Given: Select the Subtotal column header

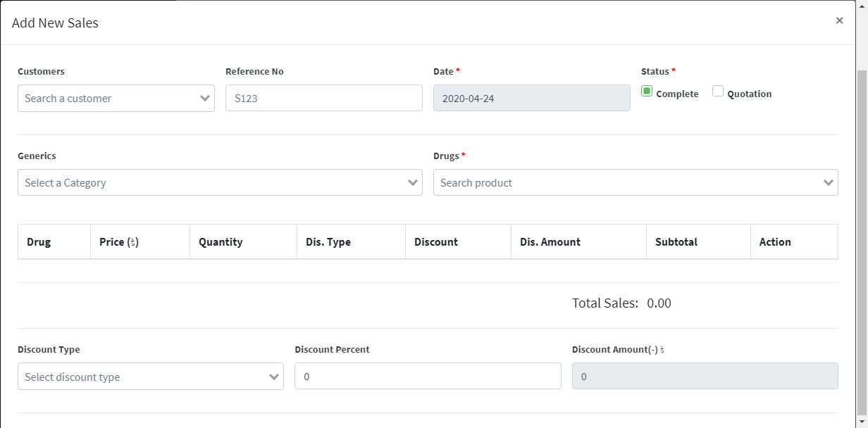Looking at the screenshot, I should pos(676,242).
